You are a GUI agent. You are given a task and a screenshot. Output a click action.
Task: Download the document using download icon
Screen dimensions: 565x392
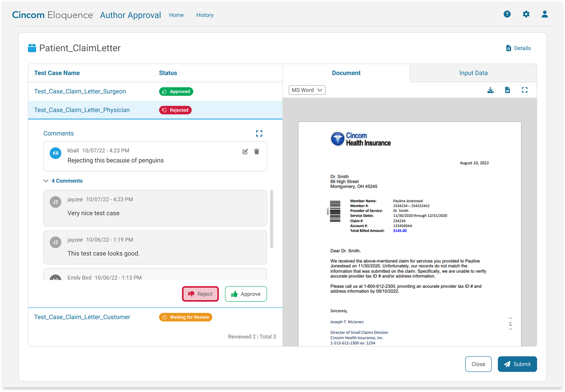(x=490, y=90)
